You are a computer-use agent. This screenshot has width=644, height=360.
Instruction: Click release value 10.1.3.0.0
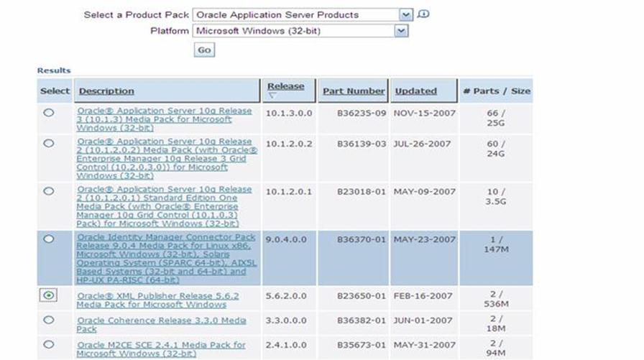point(289,113)
